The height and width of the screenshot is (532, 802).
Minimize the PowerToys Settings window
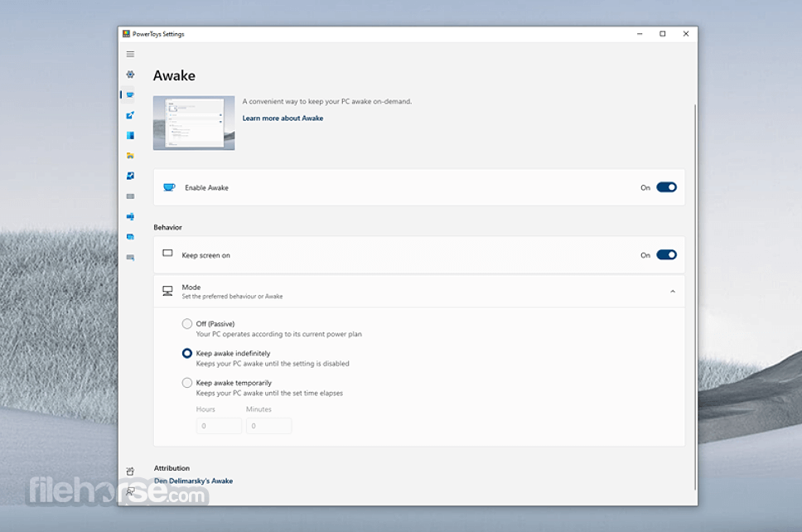tap(640, 34)
